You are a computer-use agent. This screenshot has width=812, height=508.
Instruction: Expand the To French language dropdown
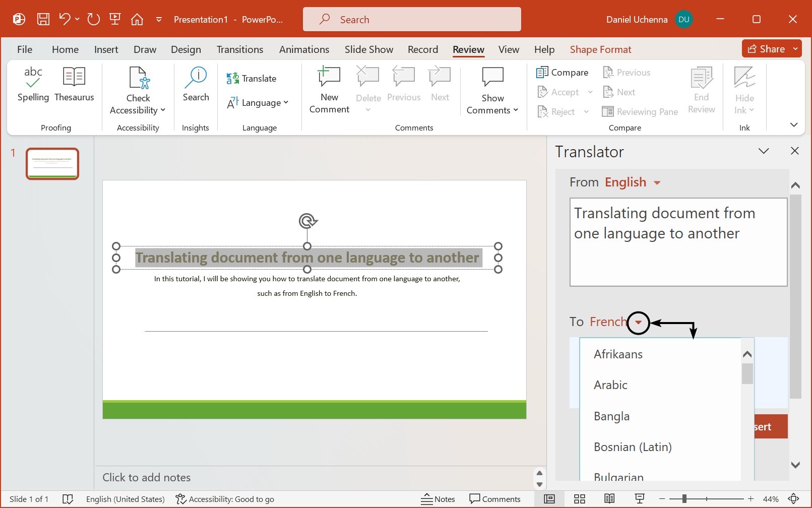(x=639, y=323)
